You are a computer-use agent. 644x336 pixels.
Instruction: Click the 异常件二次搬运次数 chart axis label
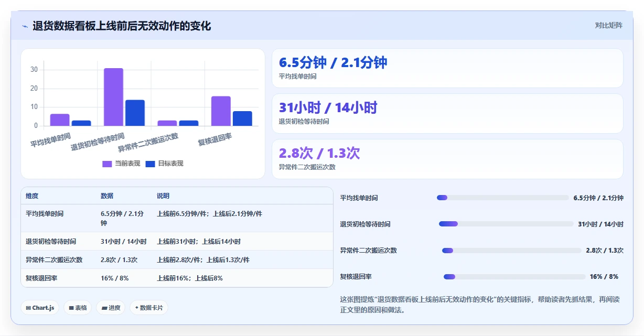[148, 142]
